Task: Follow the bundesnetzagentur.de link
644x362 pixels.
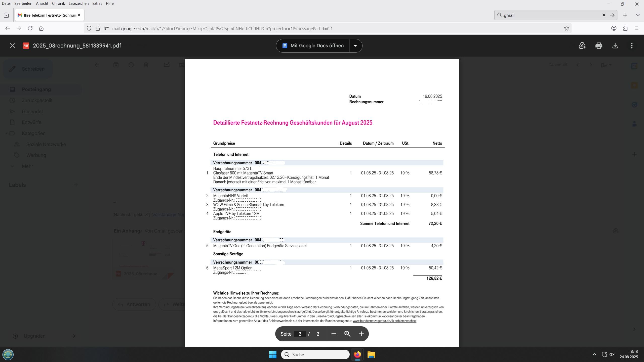Action: (x=384, y=321)
